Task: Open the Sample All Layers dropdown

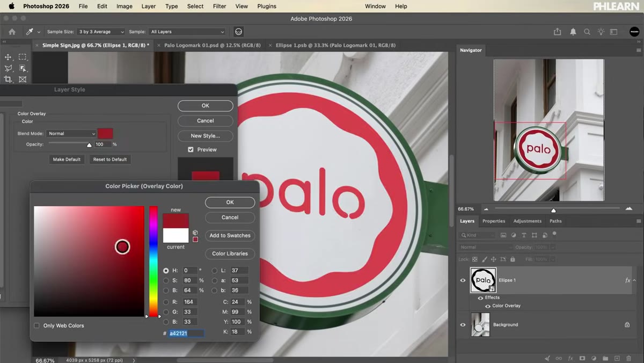Action: tap(187, 32)
